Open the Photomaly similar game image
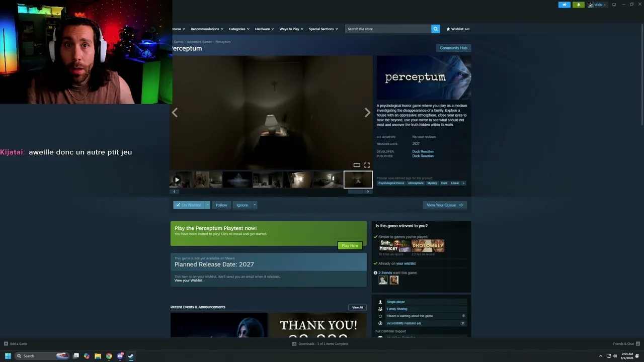The image size is (644, 362). [x=428, y=245]
